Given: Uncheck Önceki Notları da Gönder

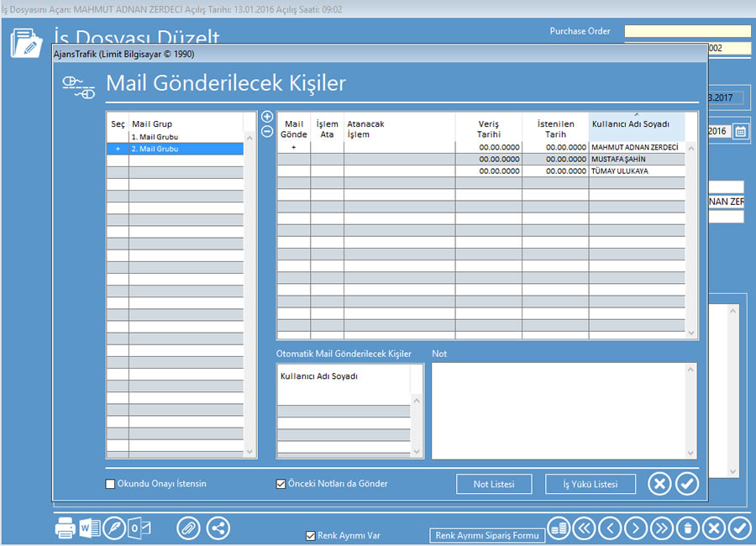Looking at the screenshot, I should point(281,484).
